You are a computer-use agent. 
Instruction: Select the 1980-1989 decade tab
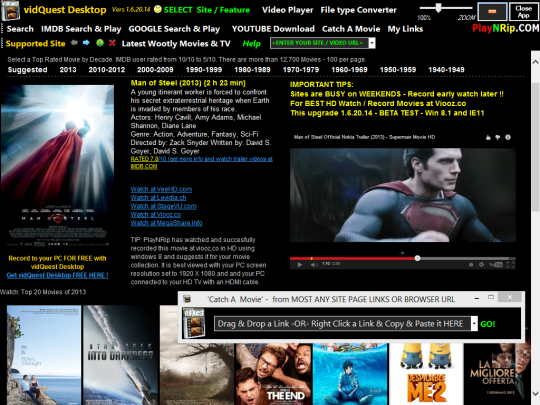click(252, 70)
